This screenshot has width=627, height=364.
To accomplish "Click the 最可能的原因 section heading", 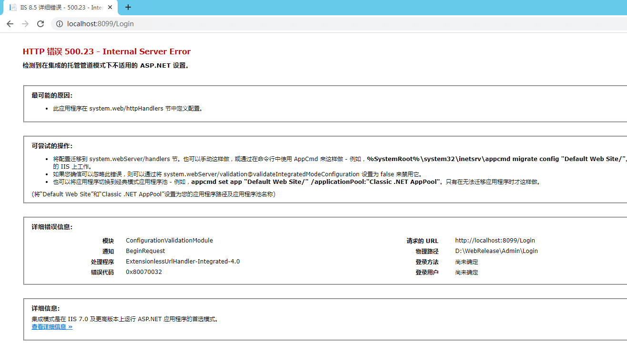I will [x=52, y=96].
